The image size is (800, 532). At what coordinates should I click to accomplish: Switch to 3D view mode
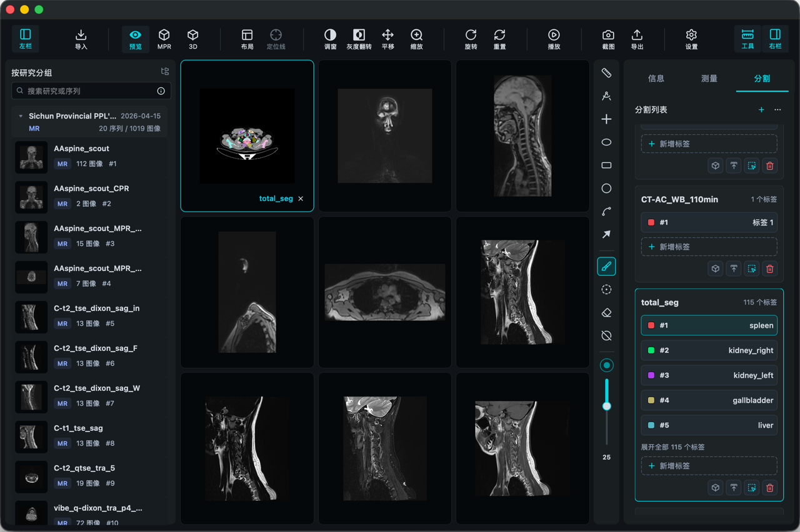[x=193, y=39]
